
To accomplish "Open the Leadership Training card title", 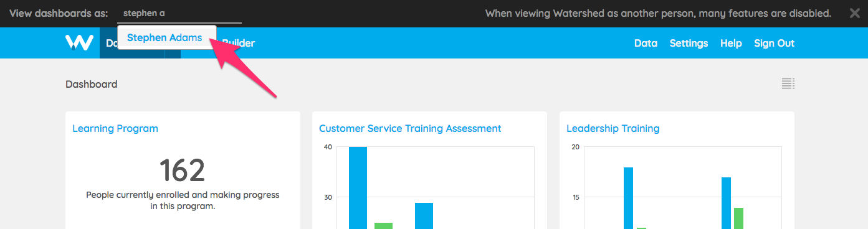I will (x=613, y=129).
